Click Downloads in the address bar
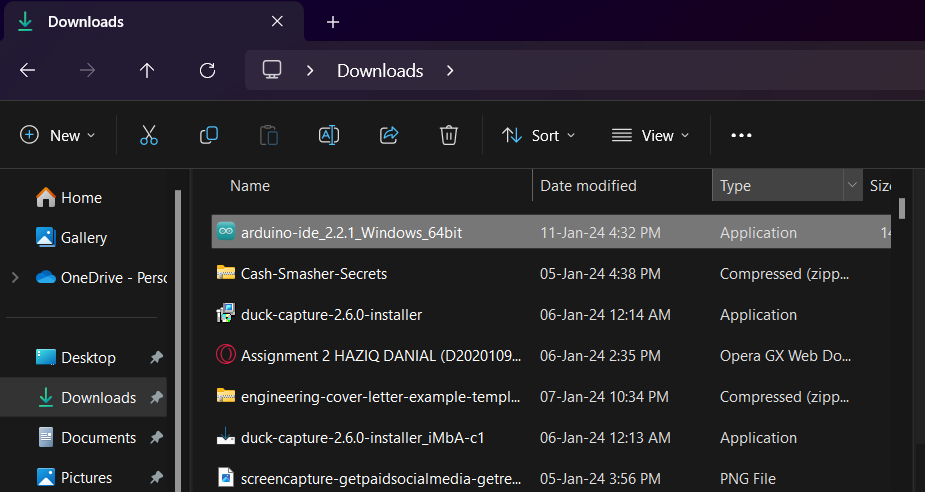Viewport: 925px width, 492px height. coord(380,71)
